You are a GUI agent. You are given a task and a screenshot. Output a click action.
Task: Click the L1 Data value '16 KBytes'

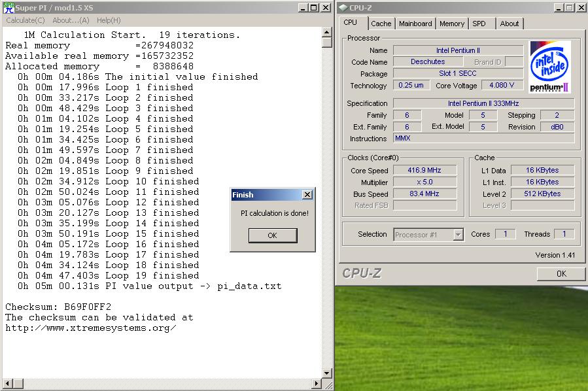542,170
